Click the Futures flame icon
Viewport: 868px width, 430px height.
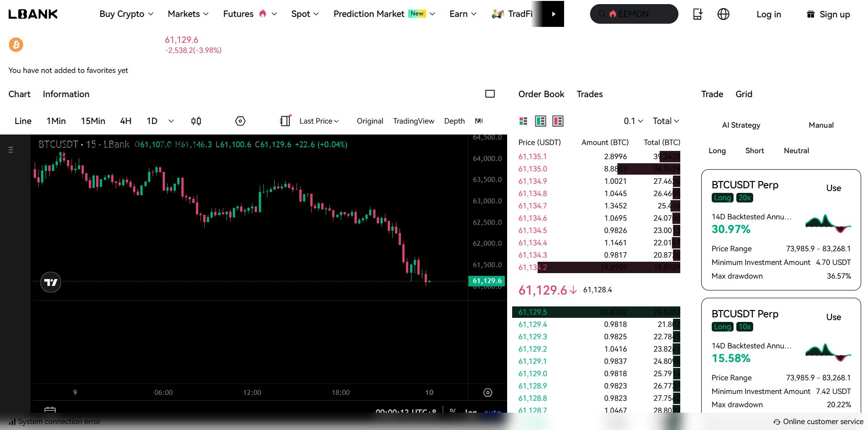tap(262, 14)
